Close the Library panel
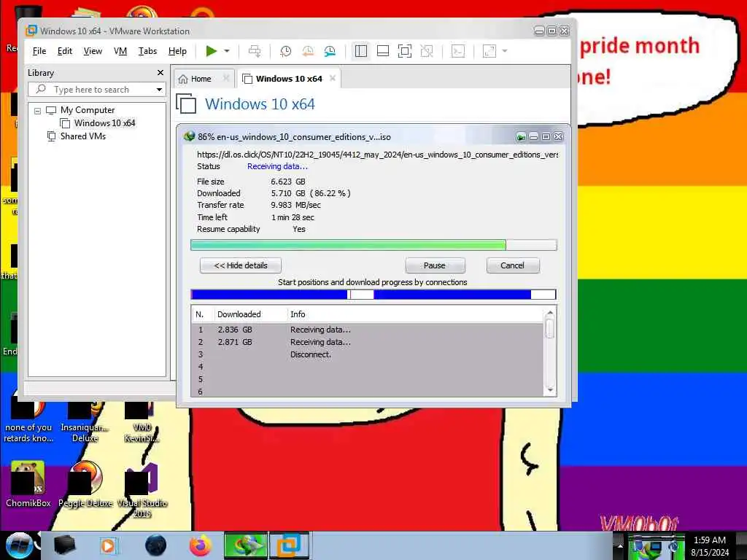This screenshot has height=560, width=747. pyautogui.click(x=160, y=72)
